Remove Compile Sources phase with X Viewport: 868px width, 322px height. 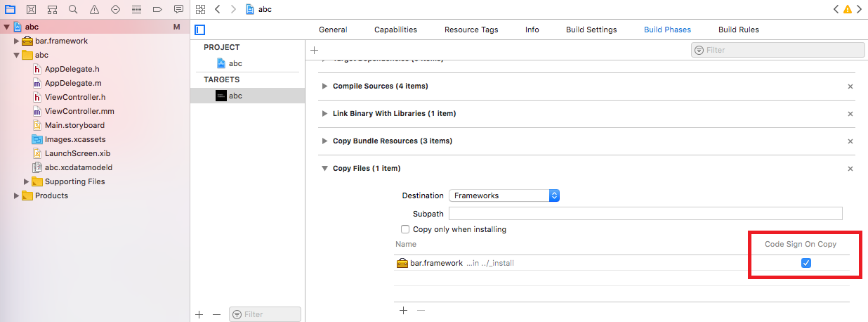click(850, 86)
